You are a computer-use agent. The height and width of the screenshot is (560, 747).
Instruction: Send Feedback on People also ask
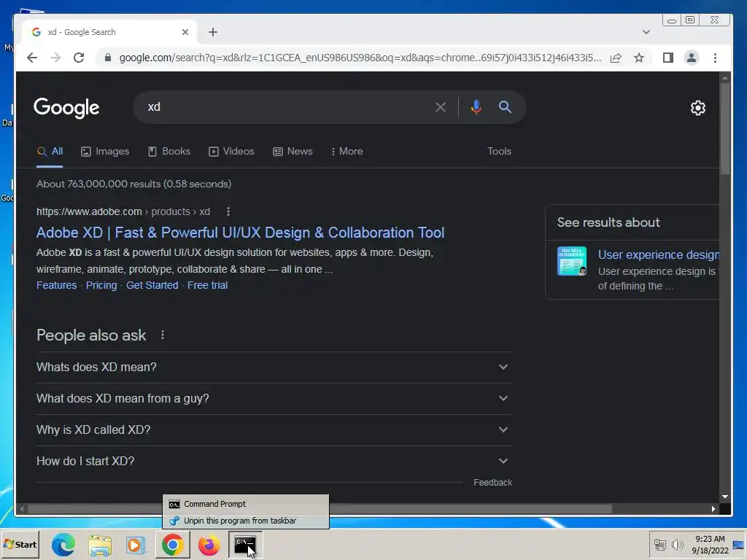click(x=492, y=483)
